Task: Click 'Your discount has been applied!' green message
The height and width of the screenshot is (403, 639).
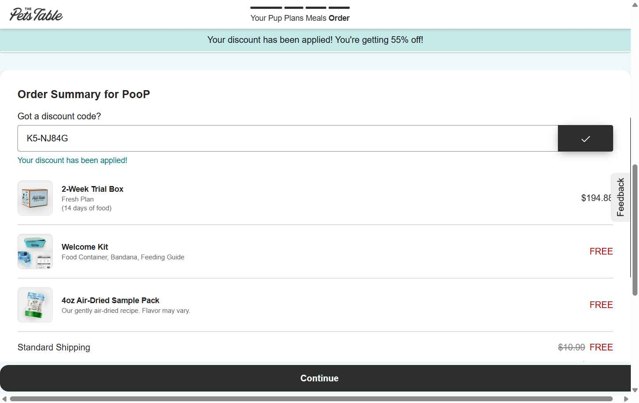Action: pos(72,160)
